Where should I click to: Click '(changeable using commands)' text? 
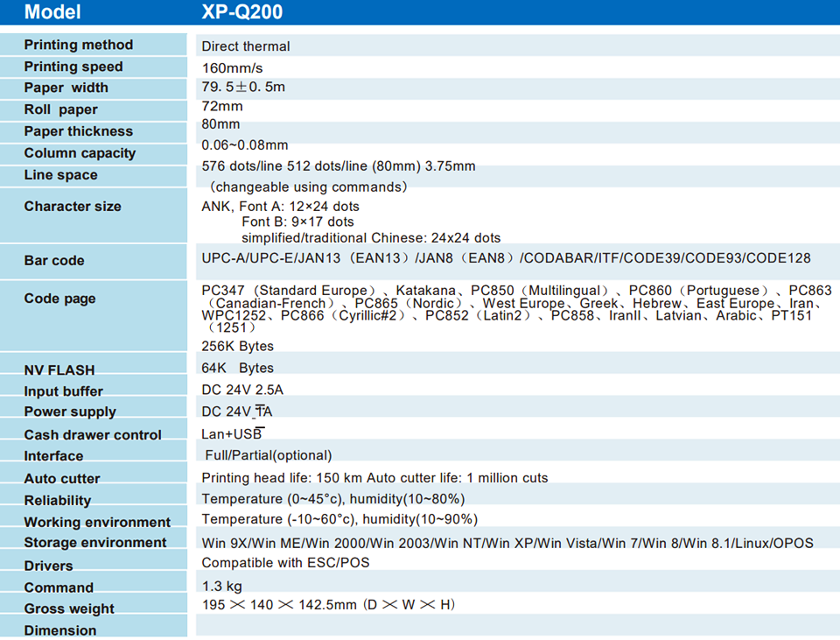[x=308, y=186]
